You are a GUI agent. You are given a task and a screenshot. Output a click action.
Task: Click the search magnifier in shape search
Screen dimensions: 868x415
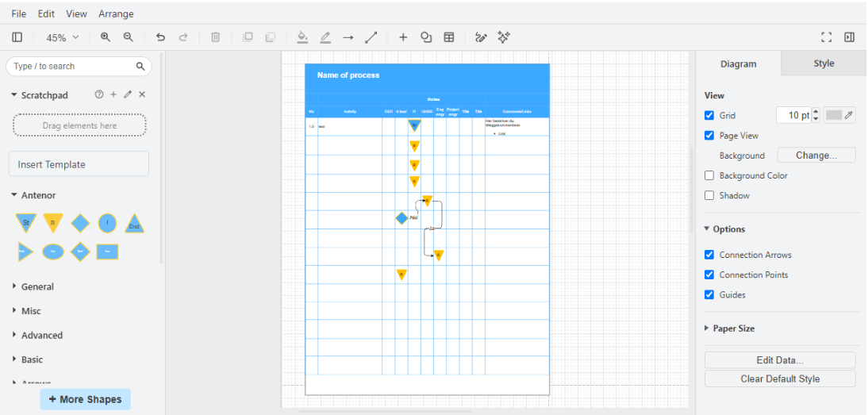click(140, 67)
